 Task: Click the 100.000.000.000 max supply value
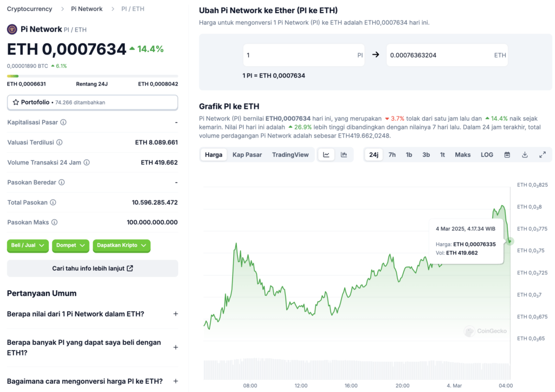(152, 223)
